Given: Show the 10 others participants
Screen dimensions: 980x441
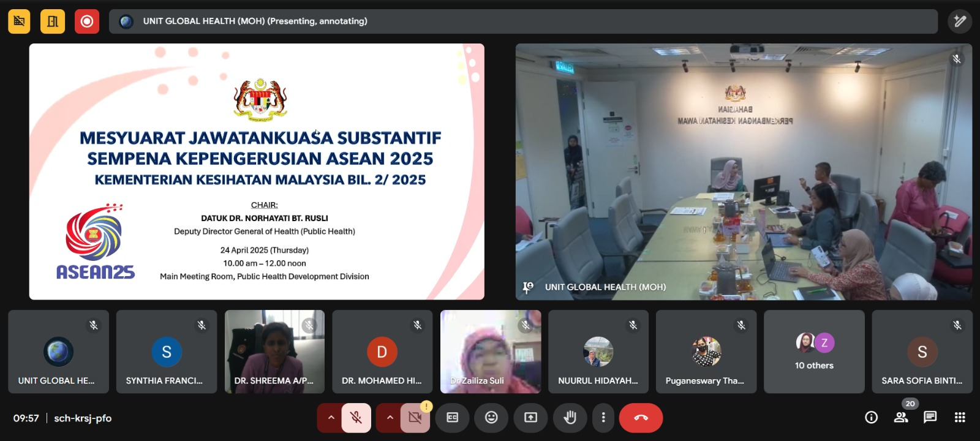Looking at the screenshot, I should [814, 352].
